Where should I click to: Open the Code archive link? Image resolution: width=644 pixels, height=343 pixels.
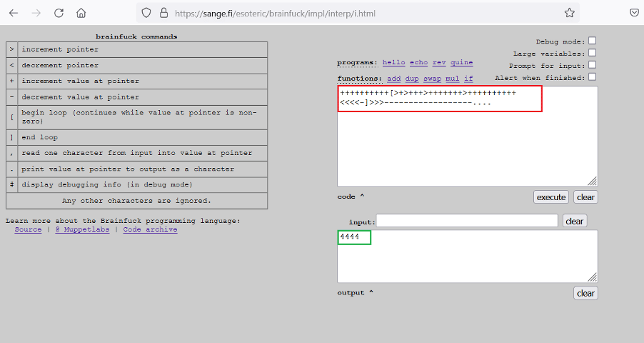[150, 230]
